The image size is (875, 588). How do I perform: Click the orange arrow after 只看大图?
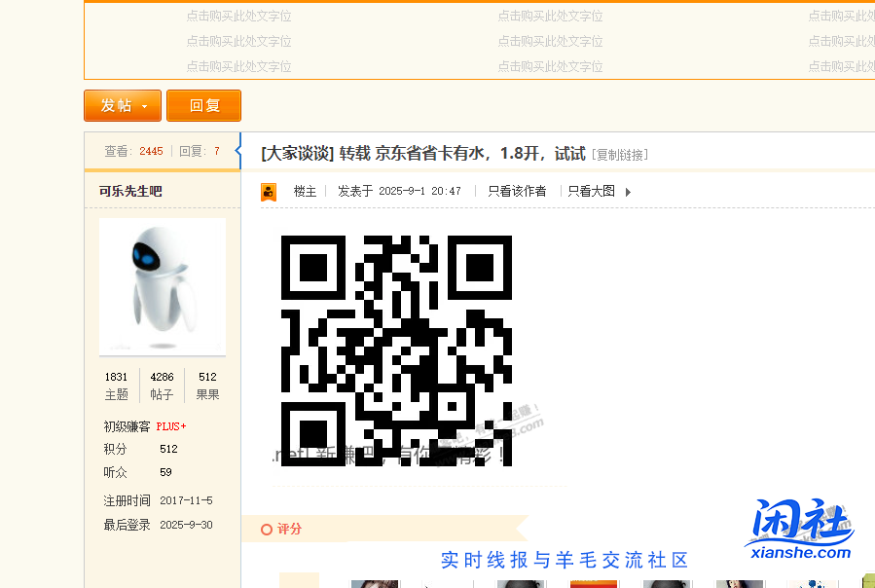(x=627, y=192)
